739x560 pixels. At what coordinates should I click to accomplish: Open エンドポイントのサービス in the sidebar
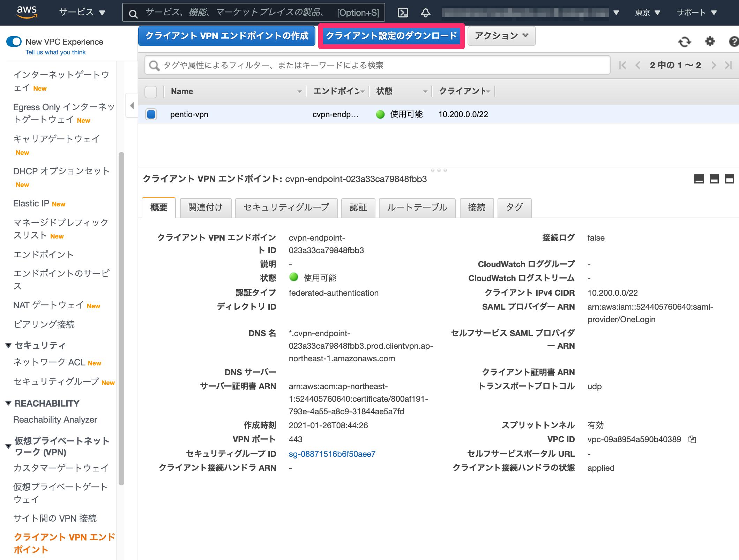click(x=61, y=280)
